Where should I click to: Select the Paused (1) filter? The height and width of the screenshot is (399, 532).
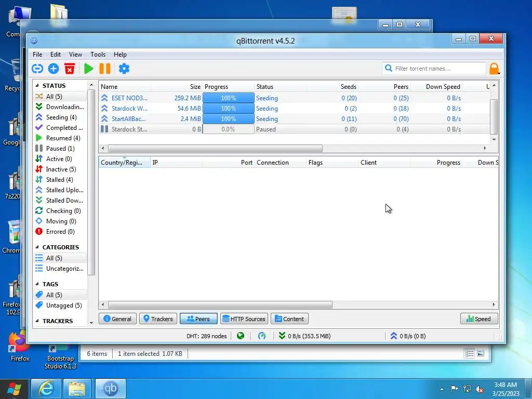tap(60, 149)
